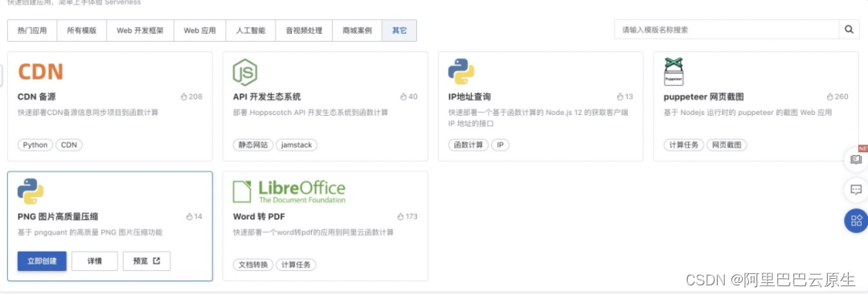868x295 pixels.
Task: Click flame icon beside 173
Action: (x=401, y=216)
